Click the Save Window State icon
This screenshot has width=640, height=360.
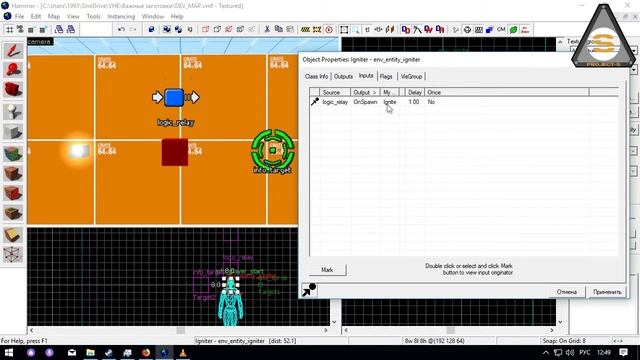pos(71,29)
